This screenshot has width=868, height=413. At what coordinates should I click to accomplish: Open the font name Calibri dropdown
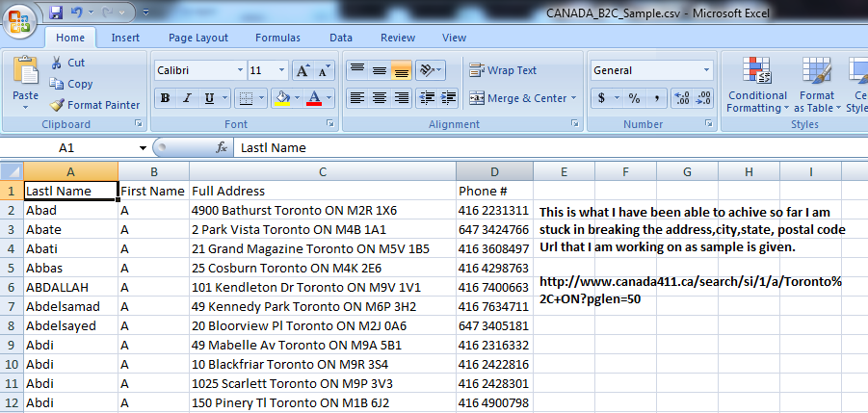pos(240,71)
